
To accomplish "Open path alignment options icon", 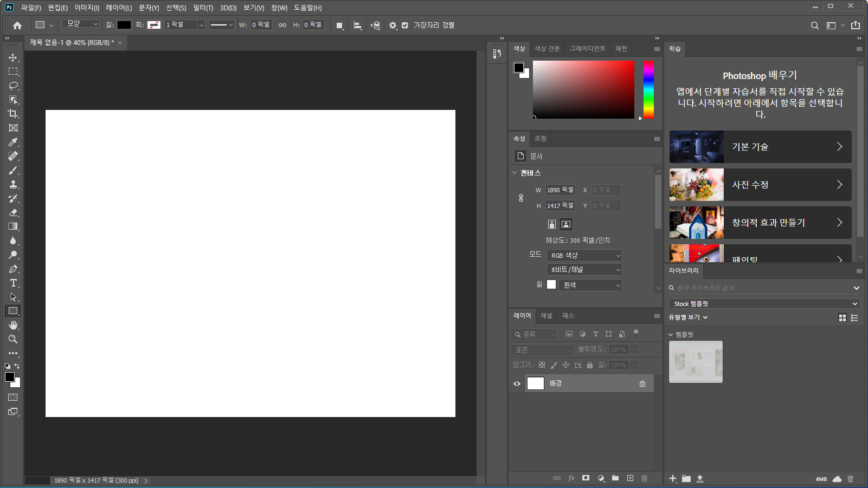I will [x=357, y=25].
